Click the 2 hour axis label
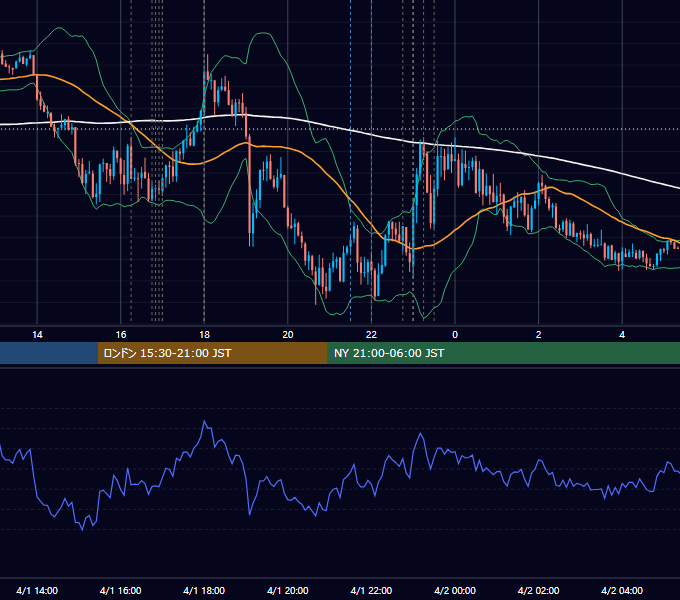This screenshot has width=680, height=600. 539,335
